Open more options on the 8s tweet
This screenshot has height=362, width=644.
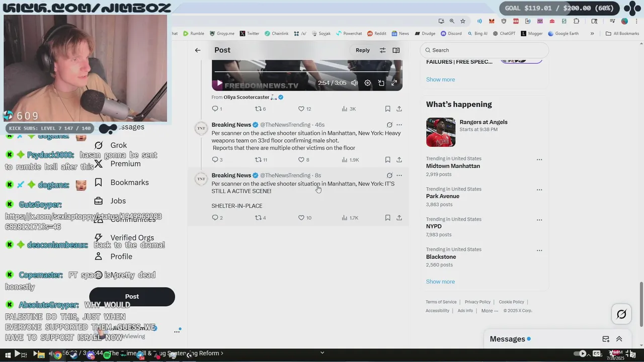tap(399, 175)
